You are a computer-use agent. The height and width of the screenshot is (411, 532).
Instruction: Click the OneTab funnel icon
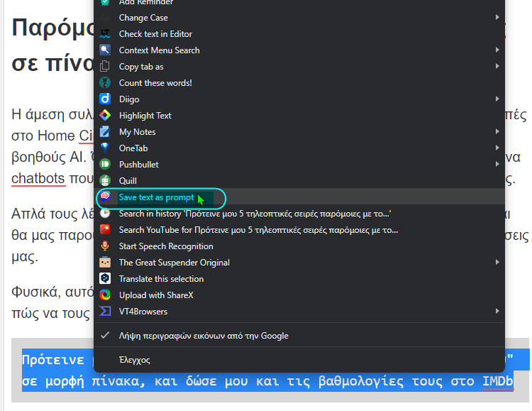point(105,148)
